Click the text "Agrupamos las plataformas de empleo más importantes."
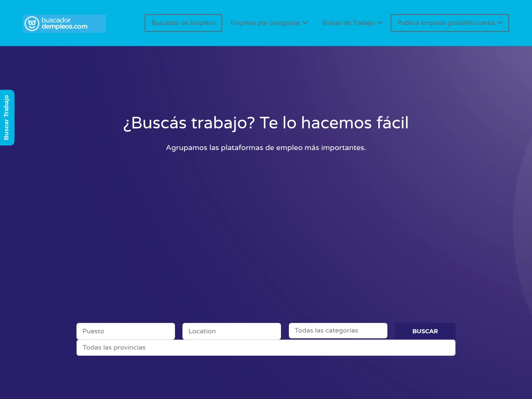532x399 pixels. click(266, 148)
